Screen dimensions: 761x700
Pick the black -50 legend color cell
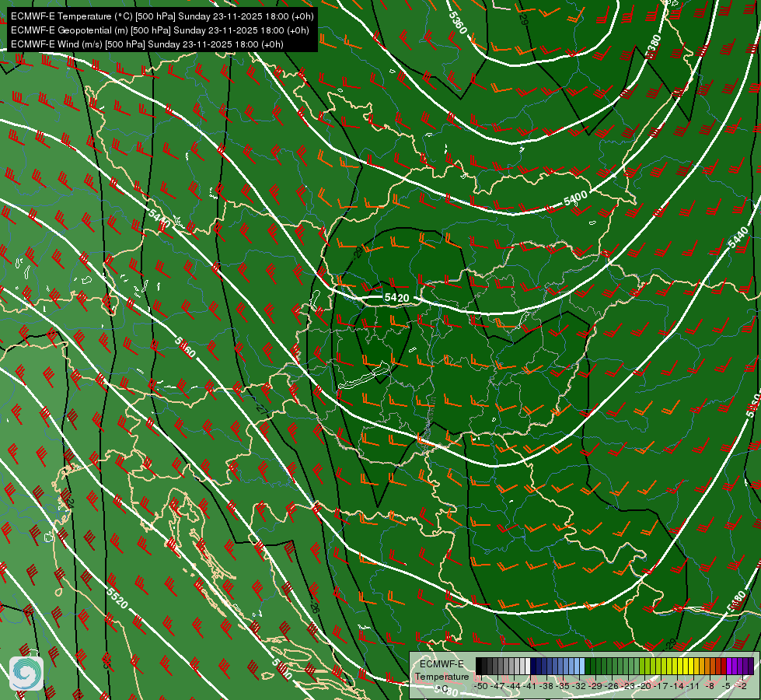479,666
